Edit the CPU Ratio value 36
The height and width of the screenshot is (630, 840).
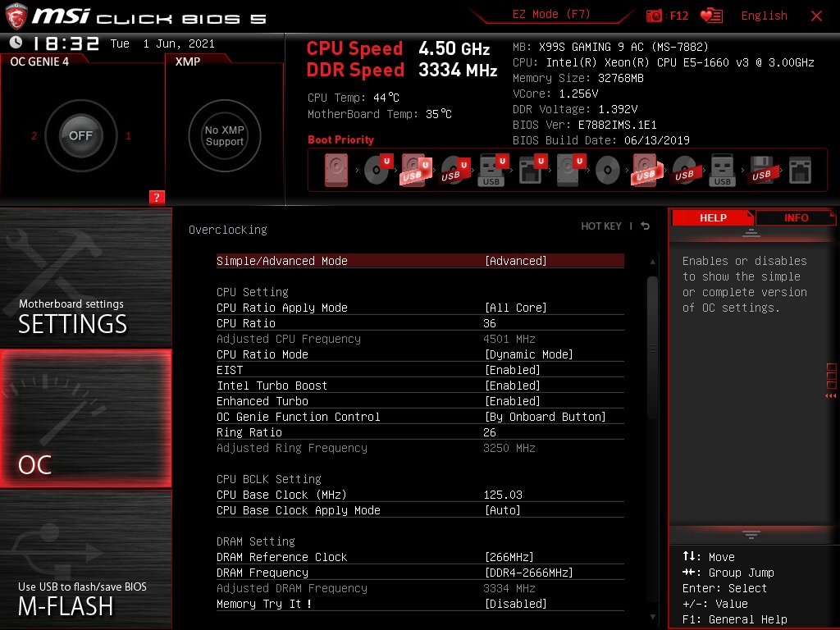420,323
